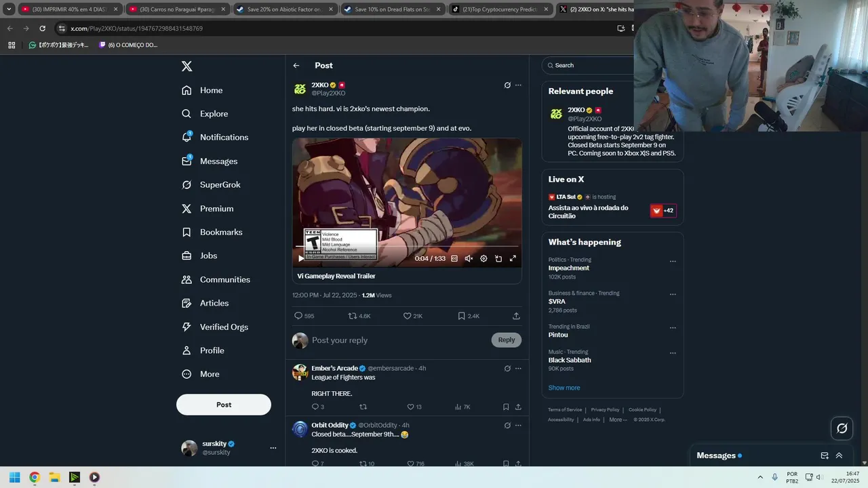This screenshot has height=488, width=868.
Task: Open more options for $VRA trend
Action: point(673,294)
